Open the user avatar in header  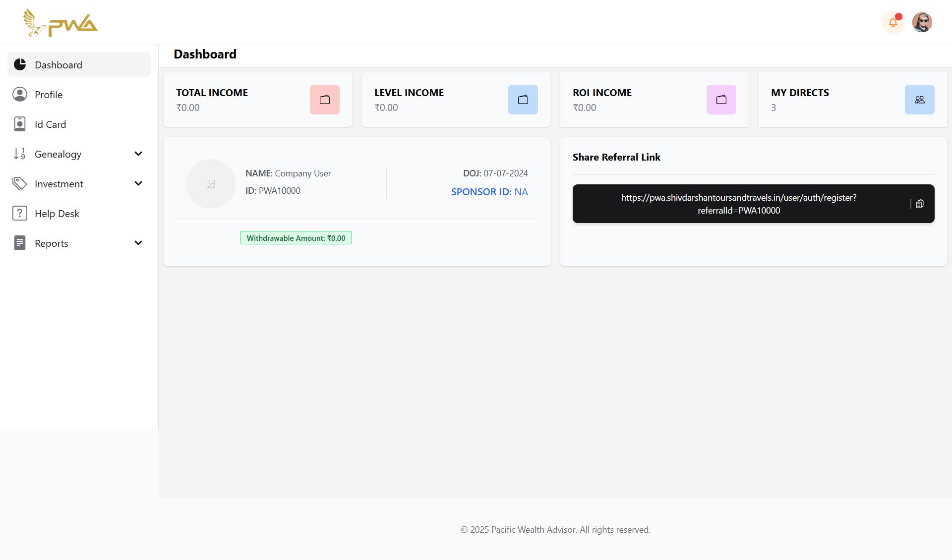922,22
